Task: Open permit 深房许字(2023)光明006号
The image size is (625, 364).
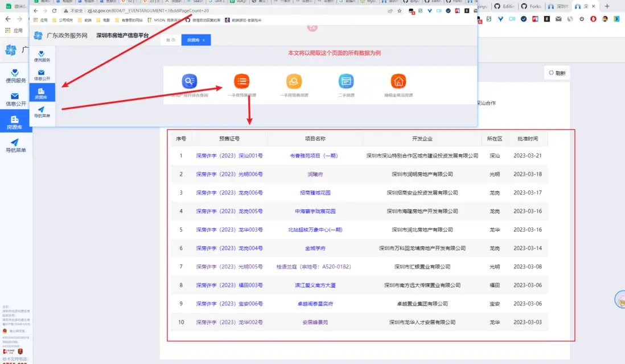Action: coord(229,174)
